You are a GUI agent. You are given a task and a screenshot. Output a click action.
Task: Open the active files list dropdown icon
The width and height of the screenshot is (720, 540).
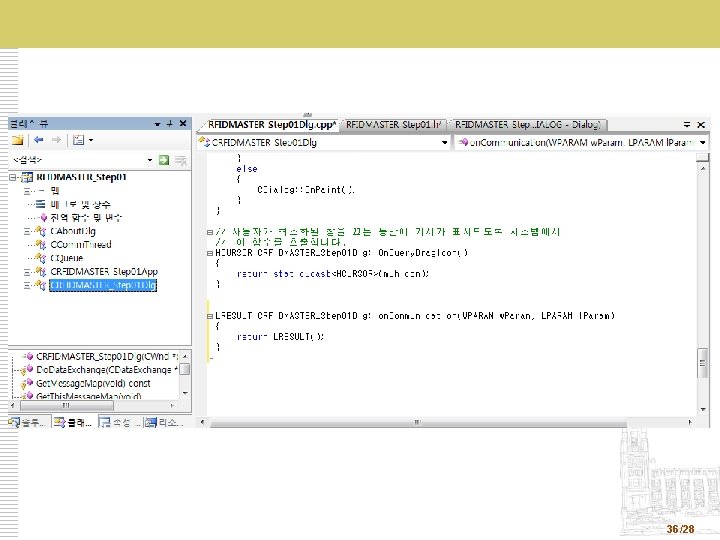[x=686, y=124]
